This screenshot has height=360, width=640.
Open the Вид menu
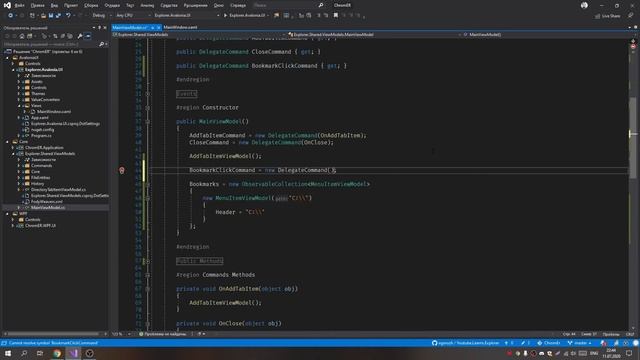[x=54, y=5]
